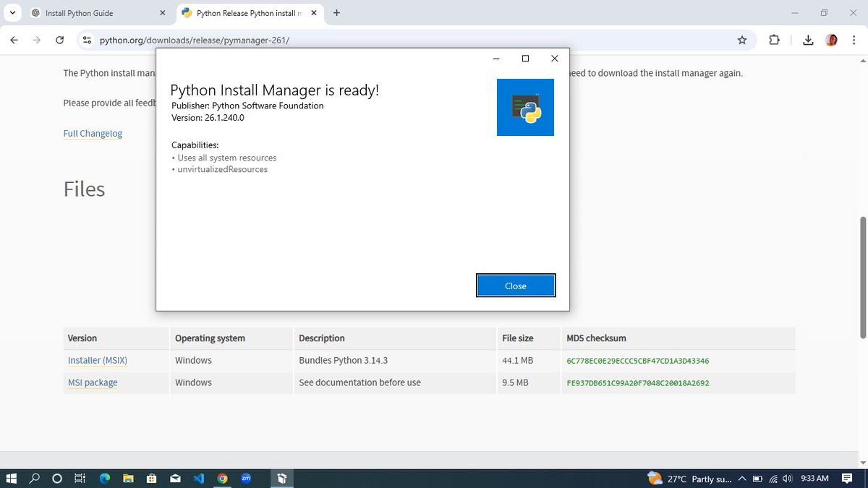
Task: Check the battery status tray icon
Action: point(757,479)
